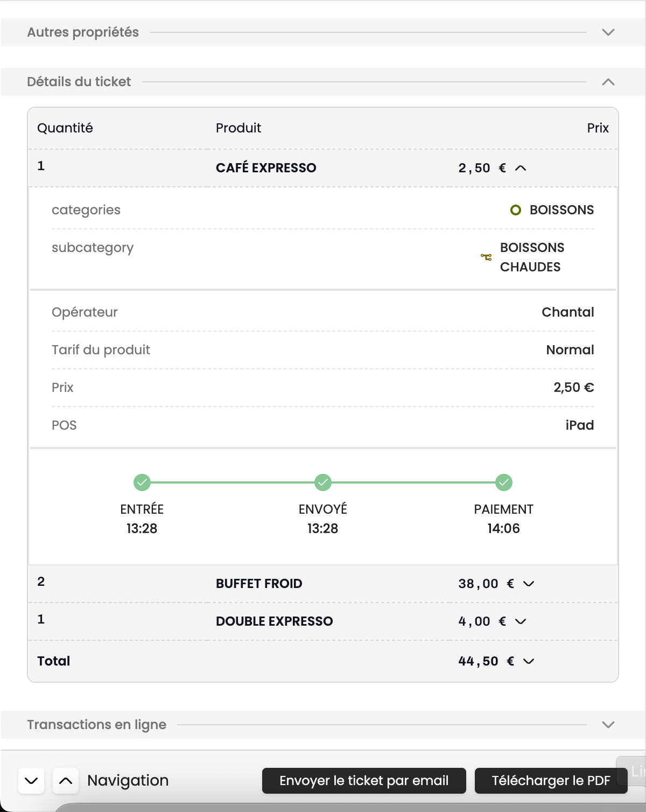This screenshot has height=812, width=646.
Task: Go to previous item with navigation up arrow
Action: pos(66,781)
